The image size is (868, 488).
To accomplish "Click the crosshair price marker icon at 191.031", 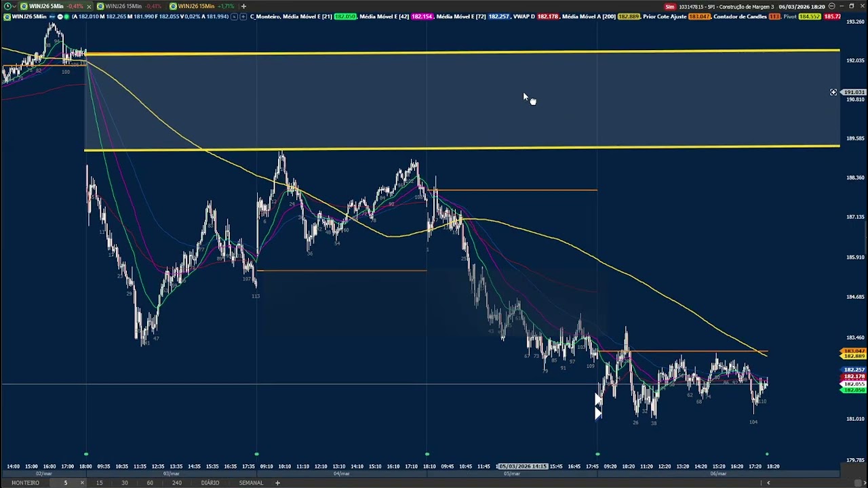I will pos(833,92).
